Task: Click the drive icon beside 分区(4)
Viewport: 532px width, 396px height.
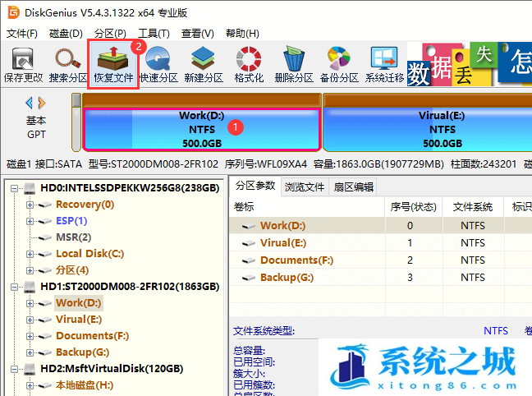Action: (45, 270)
